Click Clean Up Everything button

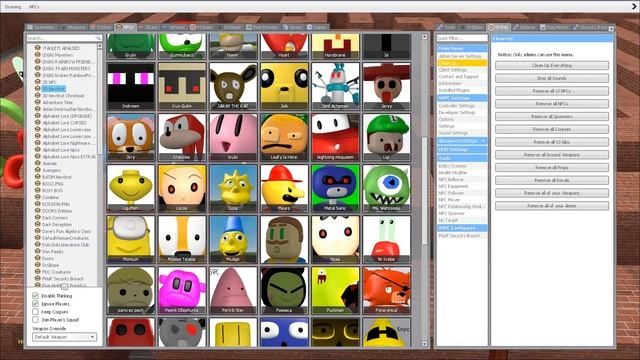pyautogui.click(x=552, y=65)
